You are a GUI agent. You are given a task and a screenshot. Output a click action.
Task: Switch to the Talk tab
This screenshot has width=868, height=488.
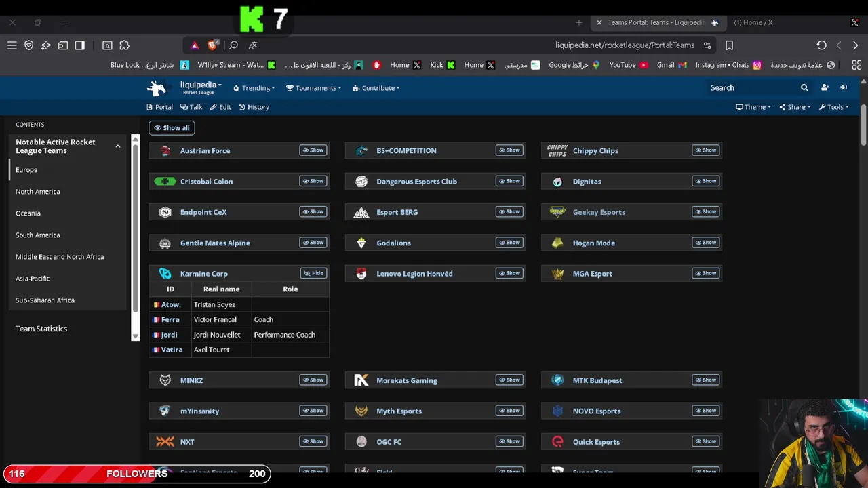tap(191, 107)
